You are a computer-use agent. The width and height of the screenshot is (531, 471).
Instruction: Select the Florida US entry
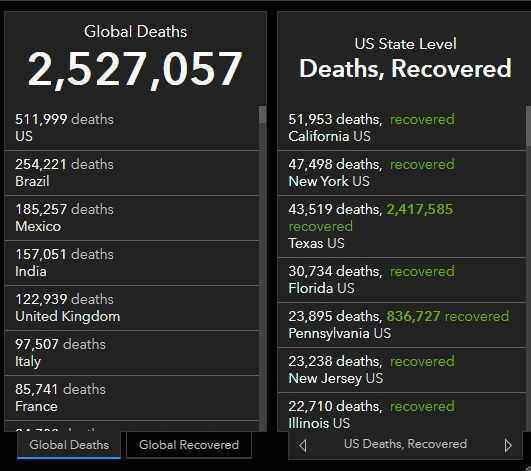click(402, 280)
